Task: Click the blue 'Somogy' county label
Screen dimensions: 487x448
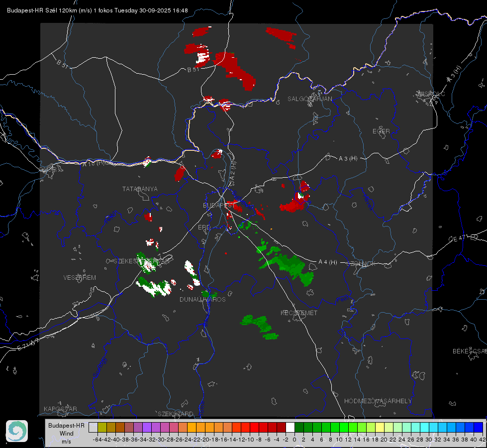Action: tap(100, 367)
